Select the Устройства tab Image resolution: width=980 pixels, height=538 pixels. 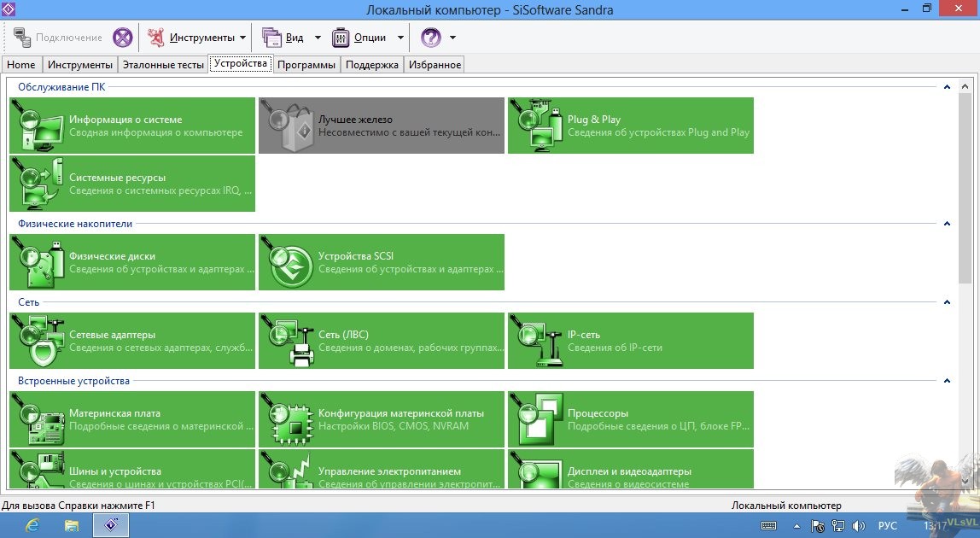(x=241, y=63)
